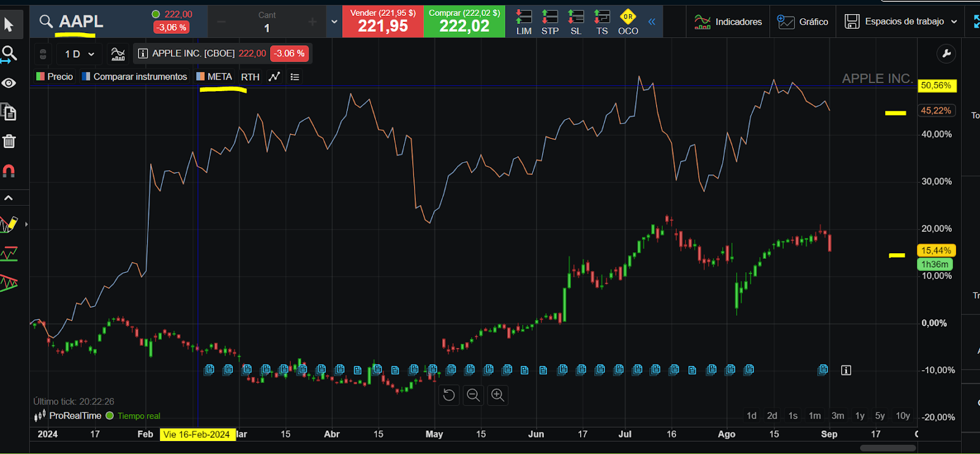Viewport: 980px width, 454px height.
Task: Open the copy documents tool in sidebar
Action: pyautogui.click(x=9, y=112)
